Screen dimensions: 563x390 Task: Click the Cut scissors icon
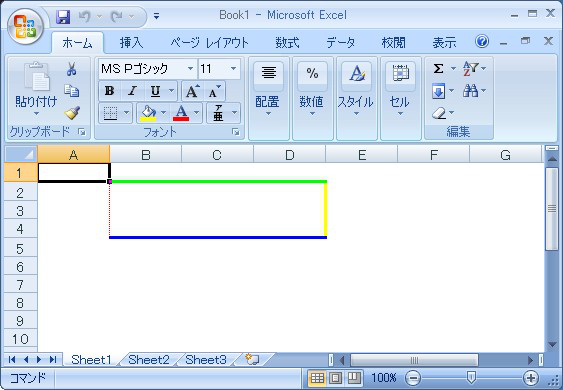71,69
